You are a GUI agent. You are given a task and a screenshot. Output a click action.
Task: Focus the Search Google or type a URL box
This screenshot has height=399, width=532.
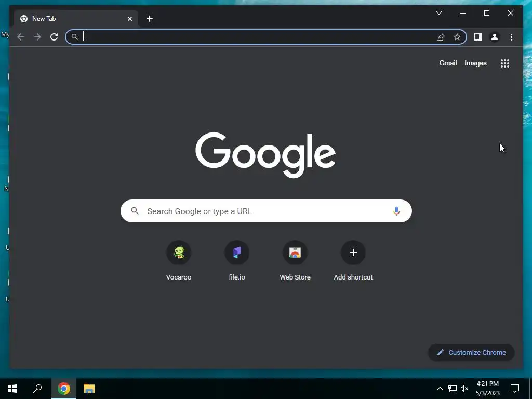266,211
